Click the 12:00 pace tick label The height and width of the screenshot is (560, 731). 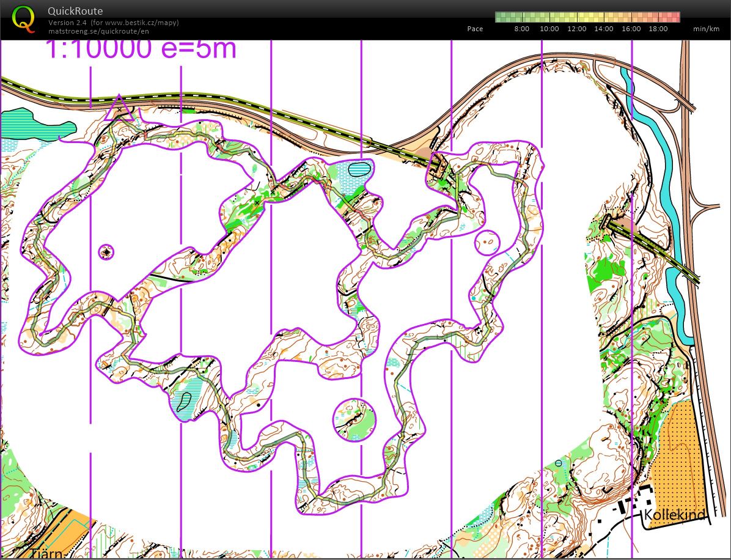click(x=576, y=29)
